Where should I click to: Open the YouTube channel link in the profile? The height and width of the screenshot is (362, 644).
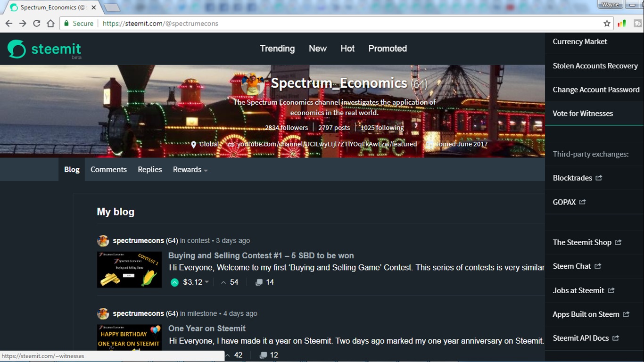[327, 144]
